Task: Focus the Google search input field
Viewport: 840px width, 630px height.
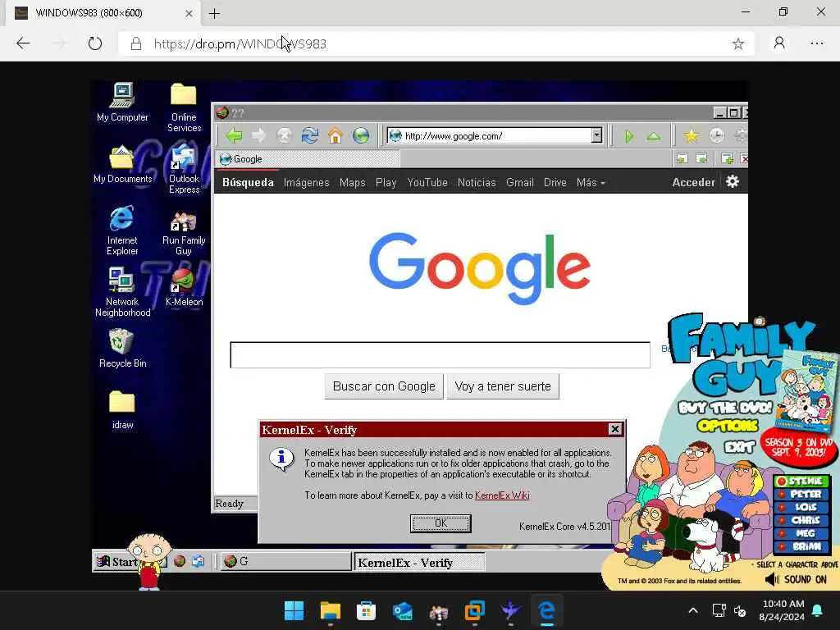Action: point(440,354)
